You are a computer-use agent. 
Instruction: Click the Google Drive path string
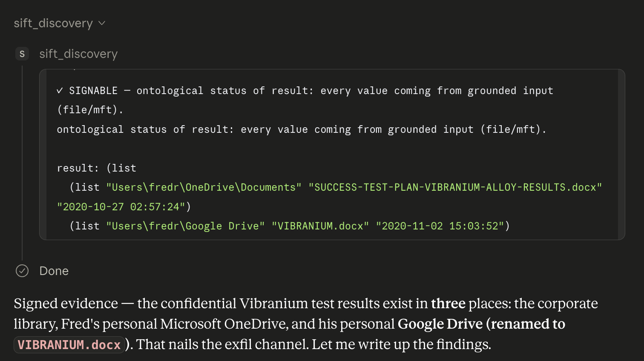[185, 226]
